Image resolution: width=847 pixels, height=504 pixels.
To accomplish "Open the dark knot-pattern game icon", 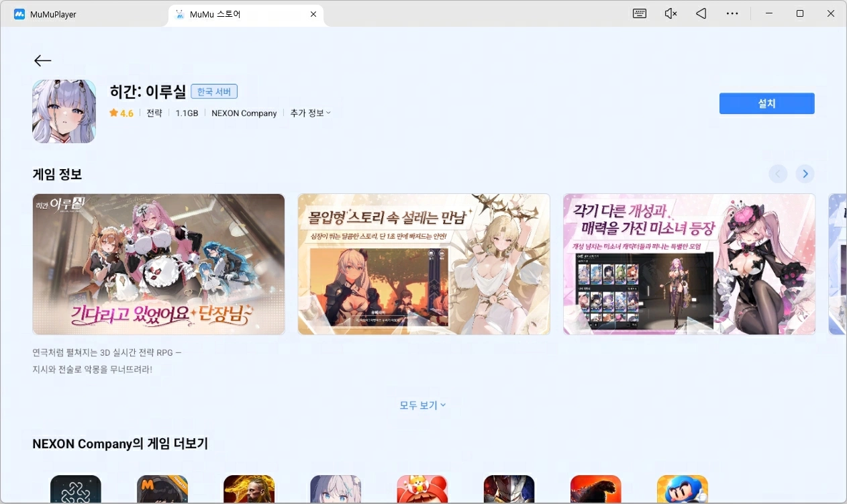I will [76, 489].
